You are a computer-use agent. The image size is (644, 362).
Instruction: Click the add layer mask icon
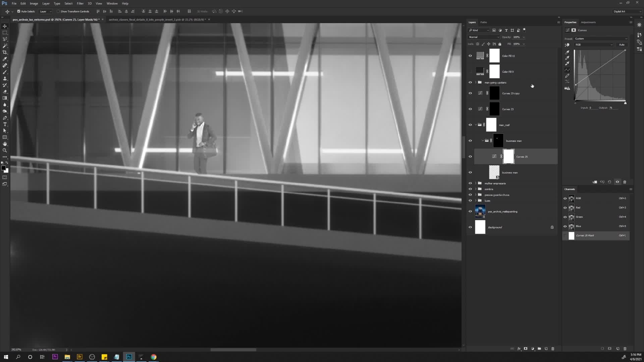pos(526,349)
